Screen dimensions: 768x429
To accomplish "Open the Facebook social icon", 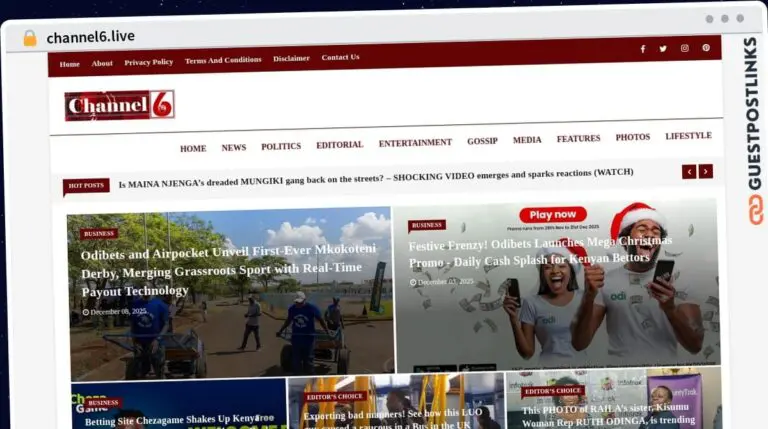I will 643,49.
